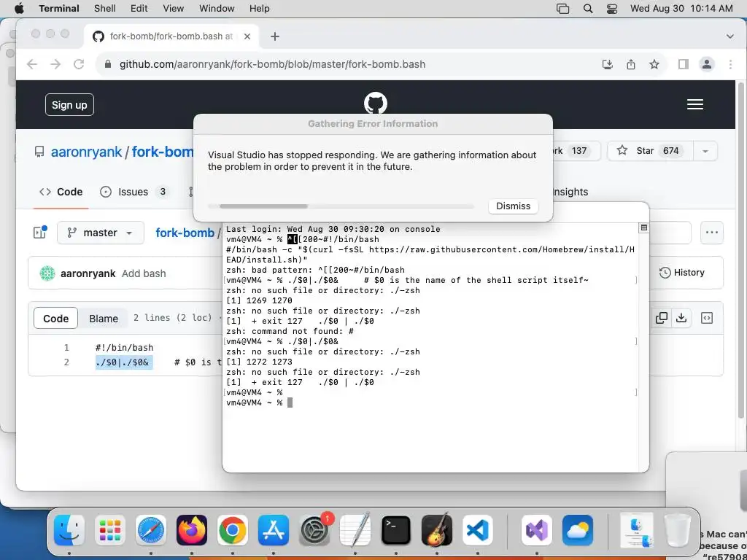Open the Shell menu
747x560 pixels.
point(105,9)
